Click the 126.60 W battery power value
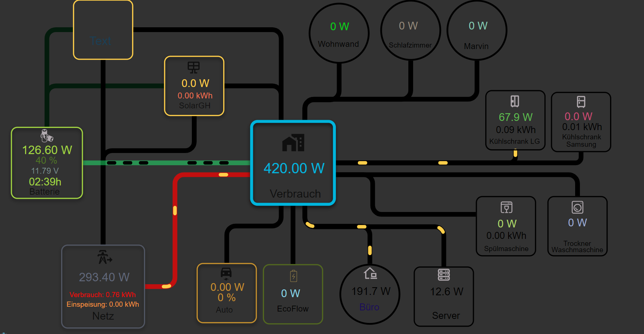Image resolution: width=644 pixels, height=334 pixels. [x=47, y=150]
